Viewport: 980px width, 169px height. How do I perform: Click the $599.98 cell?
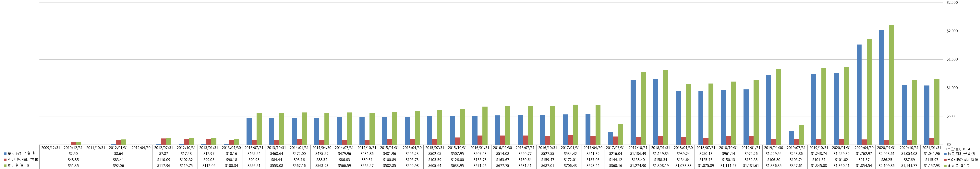pyautogui.click(x=412, y=166)
